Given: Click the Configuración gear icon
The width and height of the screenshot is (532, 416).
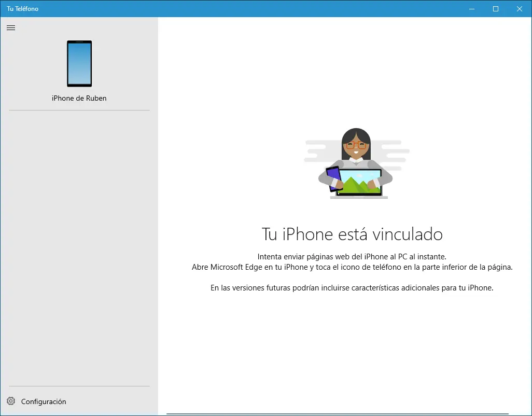Looking at the screenshot, I should click(x=11, y=401).
